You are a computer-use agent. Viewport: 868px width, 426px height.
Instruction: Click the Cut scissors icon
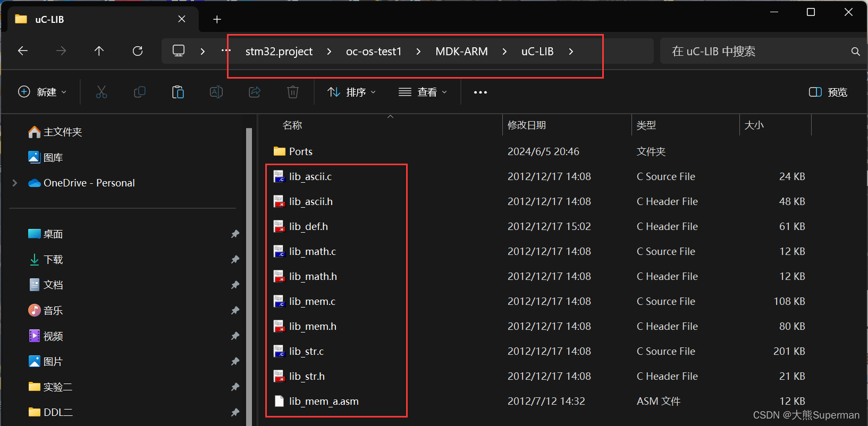point(102,92)
